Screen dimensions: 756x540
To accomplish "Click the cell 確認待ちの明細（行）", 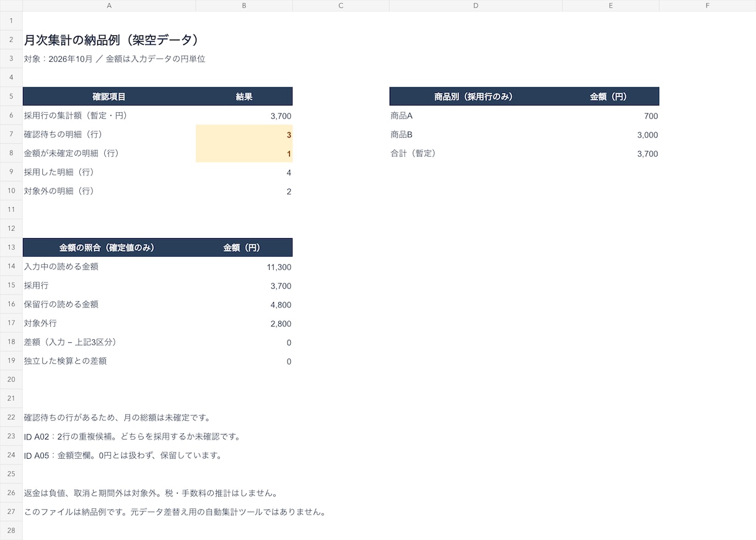I will point(109,134).
